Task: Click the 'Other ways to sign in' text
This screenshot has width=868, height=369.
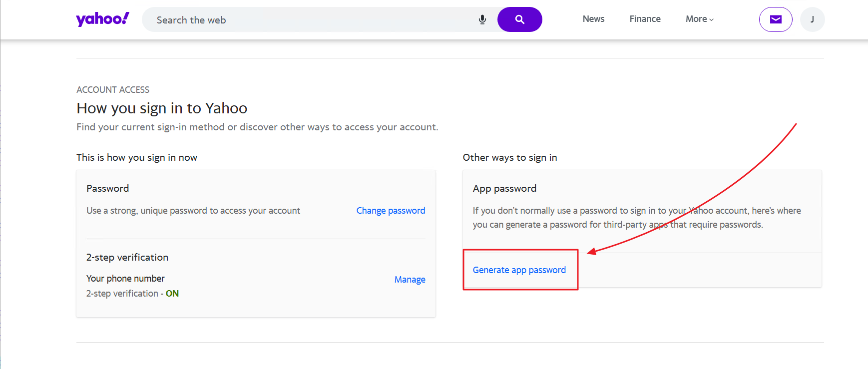Action: click(x=510, y=158)
